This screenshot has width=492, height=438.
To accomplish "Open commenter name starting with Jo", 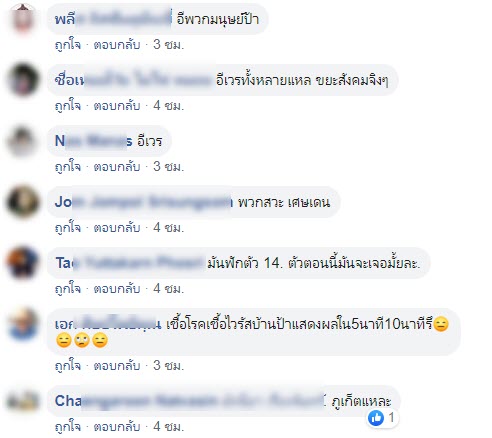I will pos(143,202).
